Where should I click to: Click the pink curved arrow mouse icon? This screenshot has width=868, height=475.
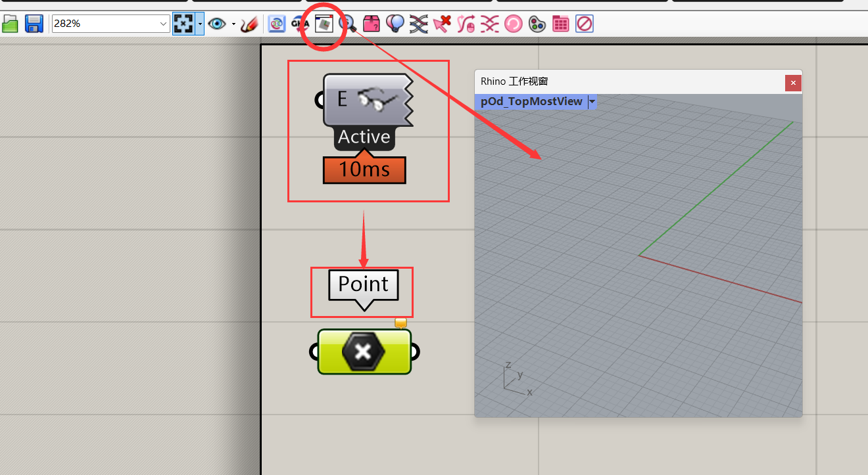coord(466,24)
